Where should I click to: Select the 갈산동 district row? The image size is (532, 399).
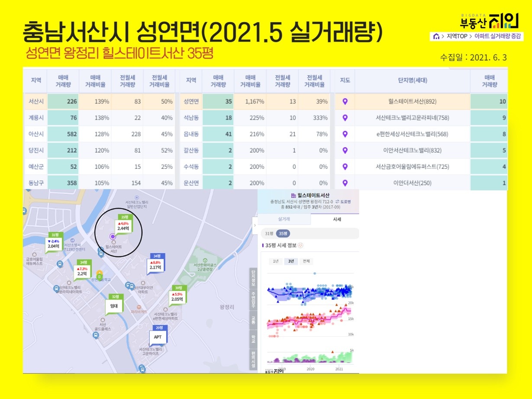click(255, 151)
